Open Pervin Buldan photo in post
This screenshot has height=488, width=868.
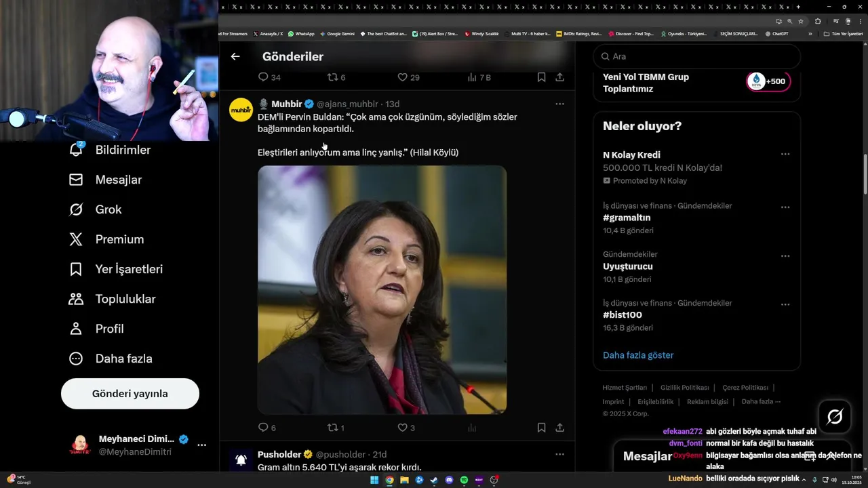(x=382, y=289)
